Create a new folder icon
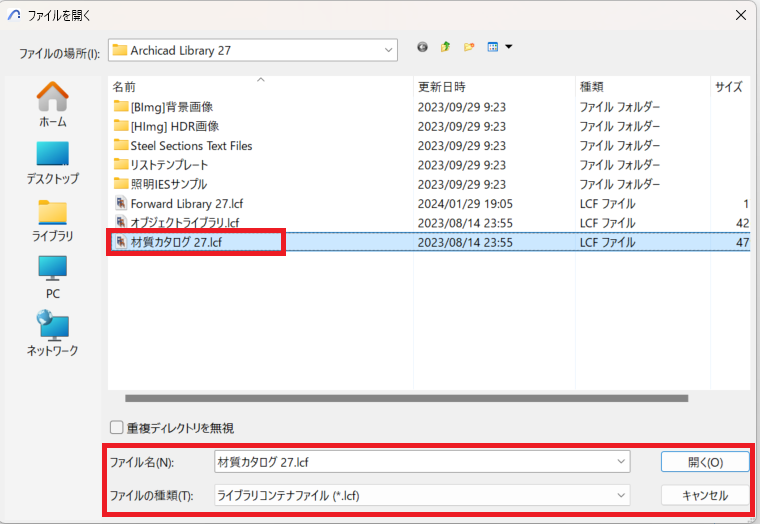 point(469,47)
